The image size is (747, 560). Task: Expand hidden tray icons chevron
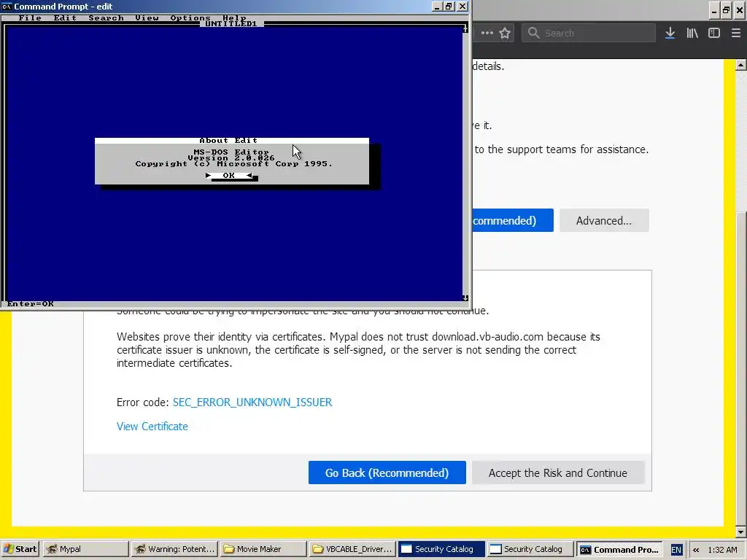[696, 550]
